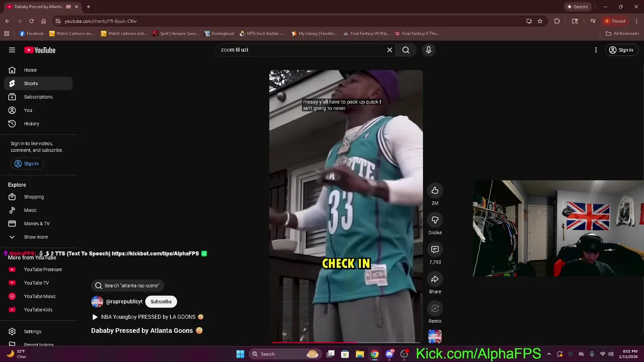Click the sidebar Sign in button
The height and width of the screenshot is (362, 644).
pyautogui.click(x=27, y=163)
